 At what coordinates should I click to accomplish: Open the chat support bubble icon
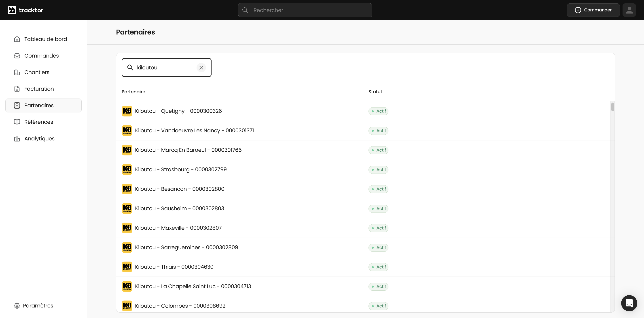coord(629,303)
